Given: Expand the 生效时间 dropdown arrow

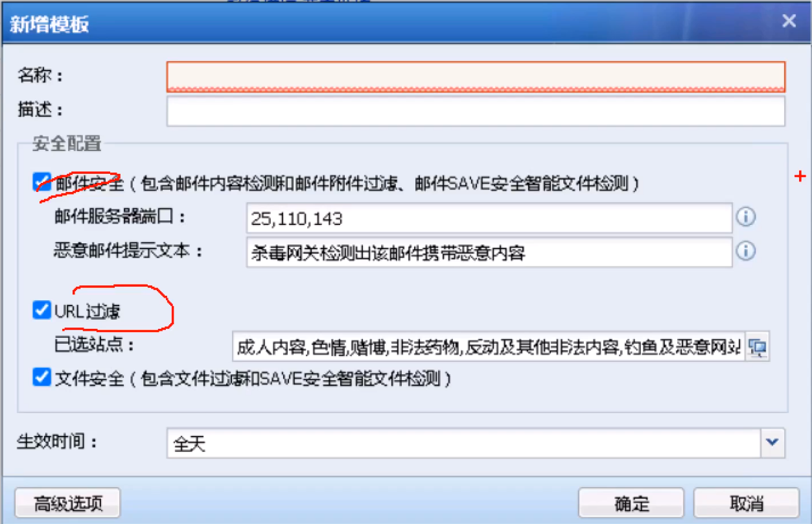Looking at the screenshot, I should pyautogui.click(x=771, y=443).
